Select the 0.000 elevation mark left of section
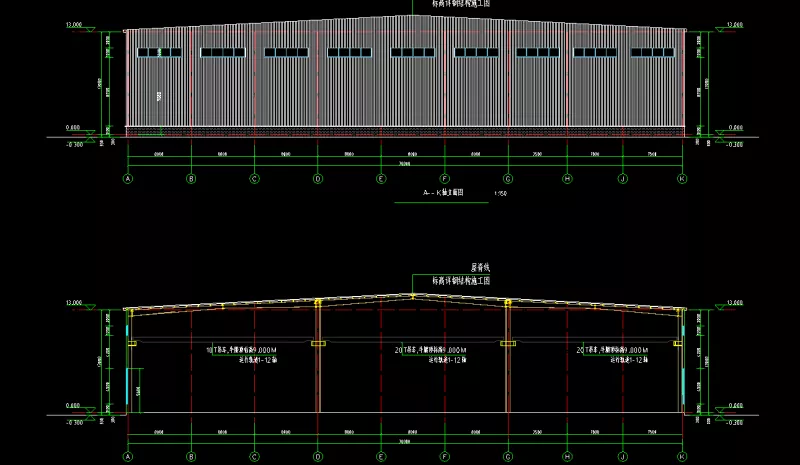Image resolution: width=800 pixels, height=465 pixels. coord(73,406)
